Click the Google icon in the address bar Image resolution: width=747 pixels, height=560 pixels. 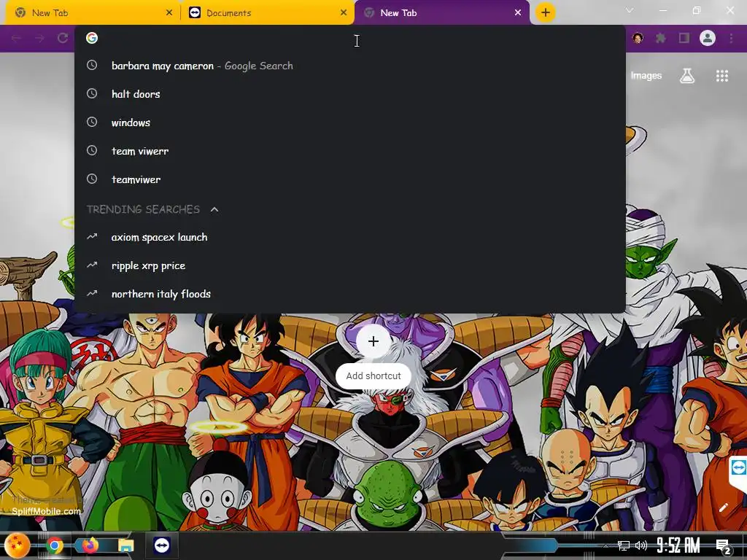point(92,38)
